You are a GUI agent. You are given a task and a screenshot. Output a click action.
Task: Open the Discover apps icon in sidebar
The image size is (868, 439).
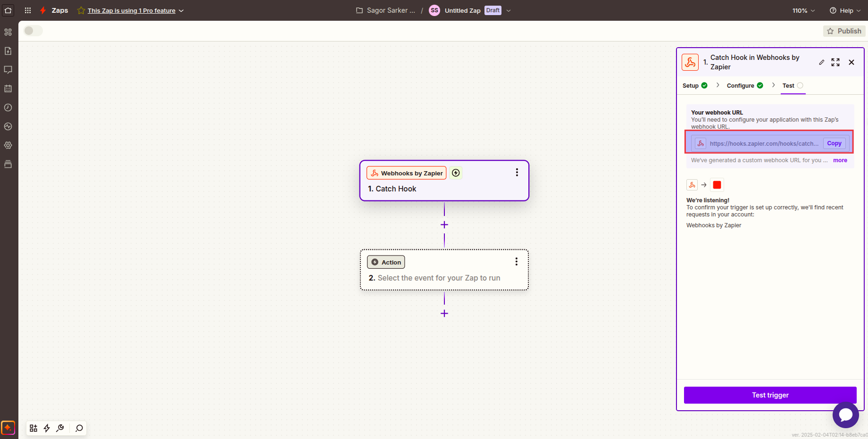click(8, 32)
